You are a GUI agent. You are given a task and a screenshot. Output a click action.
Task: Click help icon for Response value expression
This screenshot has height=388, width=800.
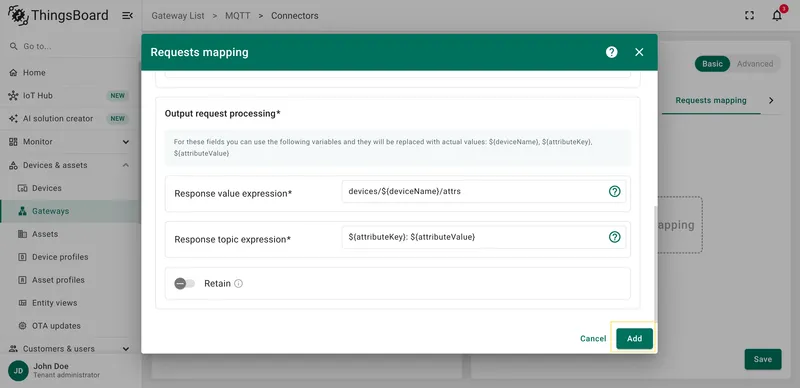[x=615, y=191]
